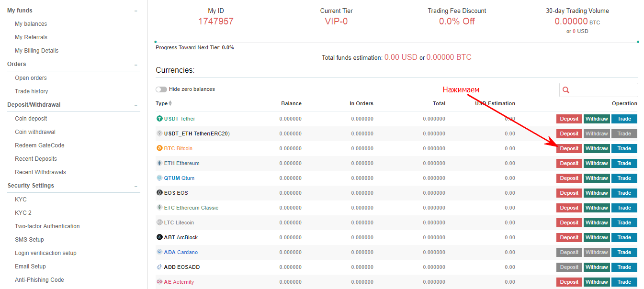Click Withdraw for AE Aeternity

[597, 282]
